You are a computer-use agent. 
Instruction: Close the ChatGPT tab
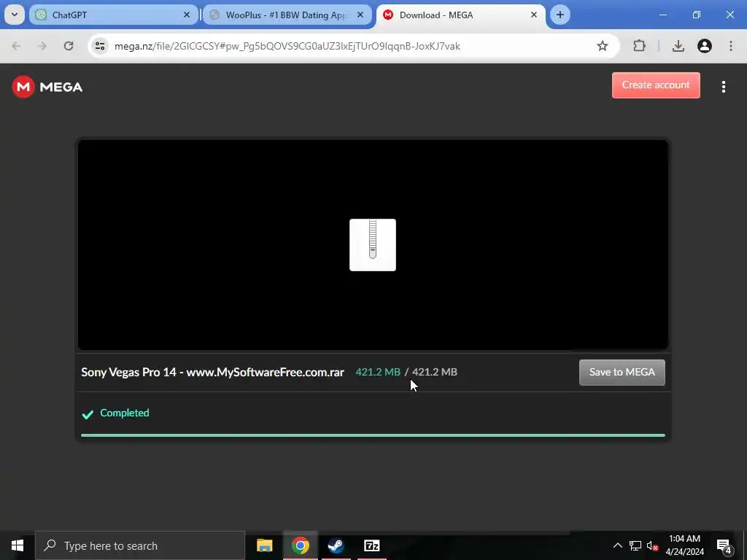point(187,15)
